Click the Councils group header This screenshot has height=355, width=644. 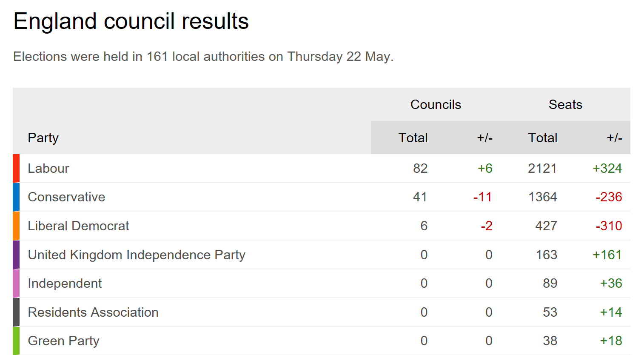(436, 105)
